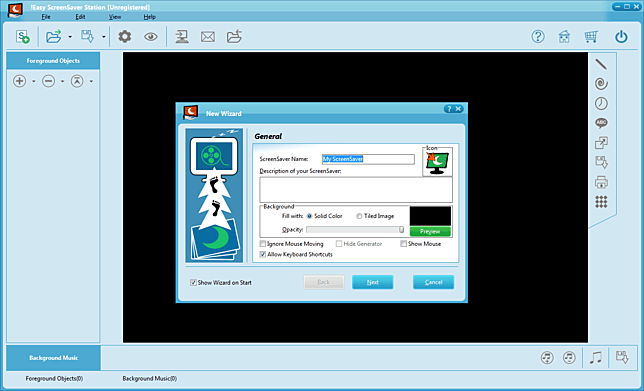
Task: Select the clock object tool
Action: pos(601,104)
